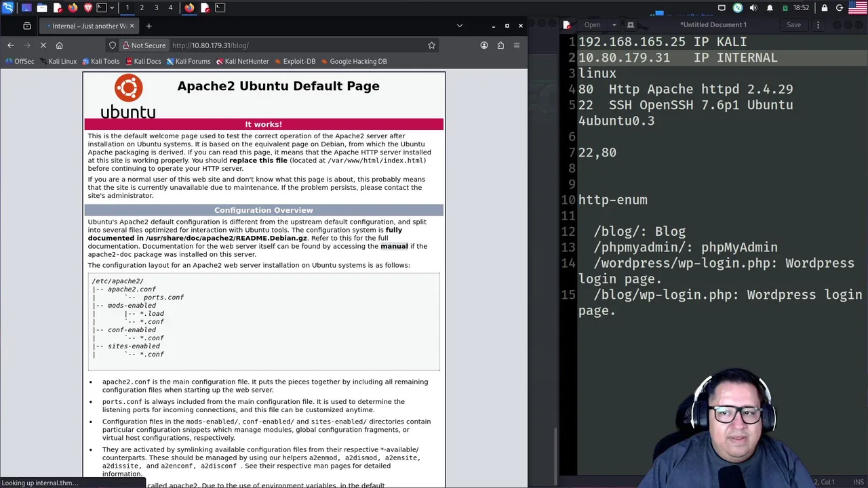Click the 'http-enum' line in the editor

(x=613, y=200)
